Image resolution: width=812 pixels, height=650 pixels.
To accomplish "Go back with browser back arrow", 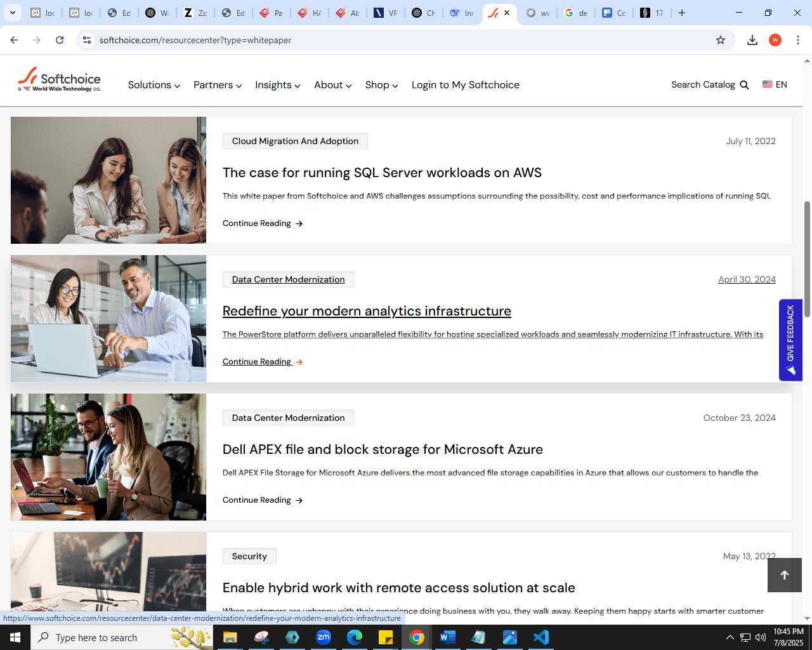I will tap(14, 40).
